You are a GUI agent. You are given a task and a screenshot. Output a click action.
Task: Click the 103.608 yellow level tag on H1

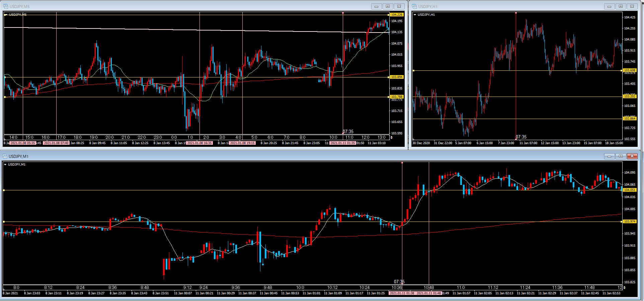point(630,70)
